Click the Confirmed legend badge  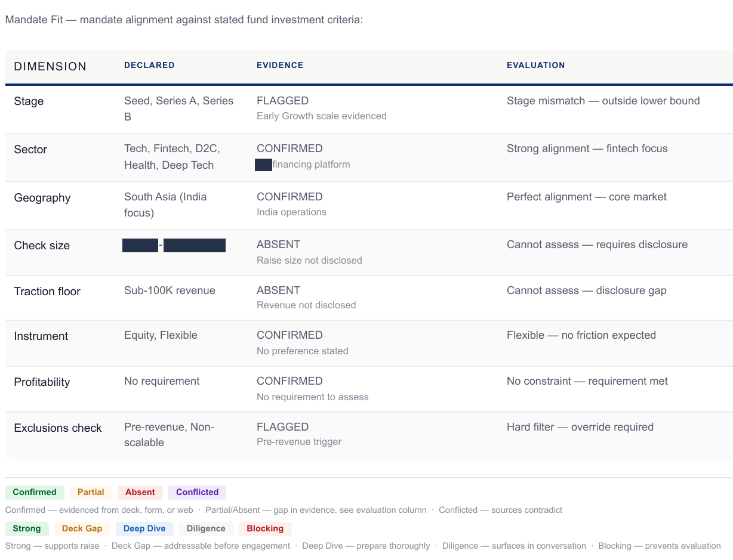35,492
